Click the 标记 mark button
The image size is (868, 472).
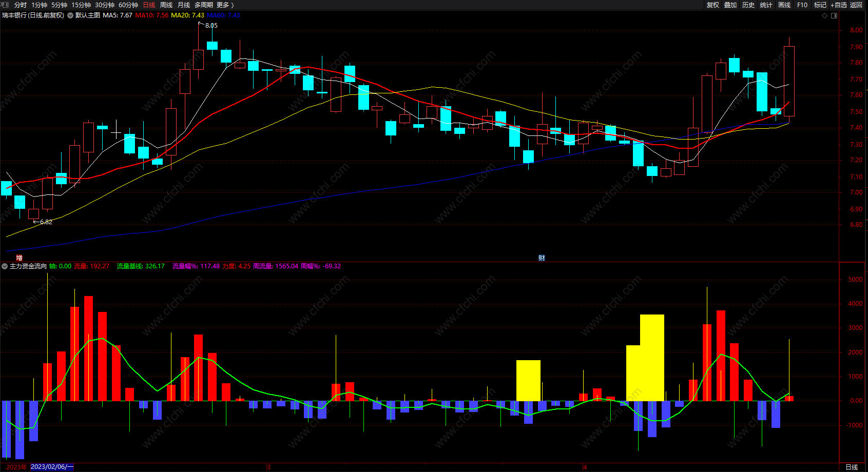pyautogui.click(x=820, y=5)
